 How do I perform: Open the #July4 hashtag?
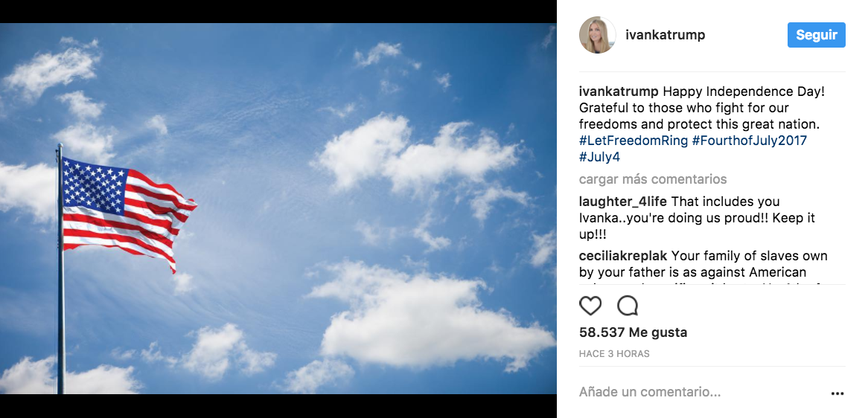point(599,157)
